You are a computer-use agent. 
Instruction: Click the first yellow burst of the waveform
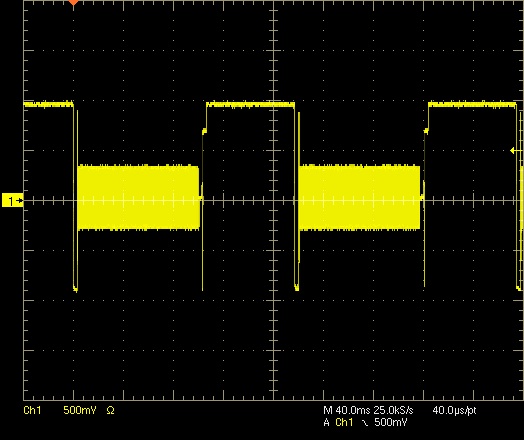coord(138,197)
